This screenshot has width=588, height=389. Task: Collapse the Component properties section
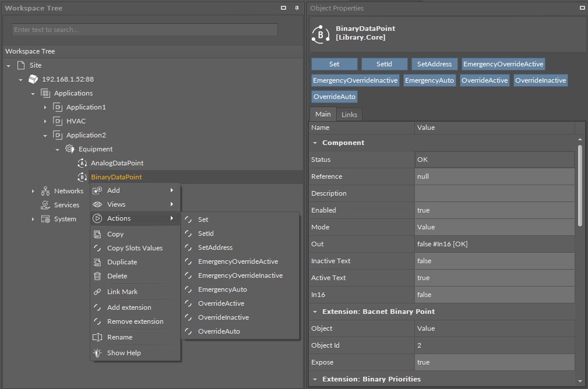315,143
